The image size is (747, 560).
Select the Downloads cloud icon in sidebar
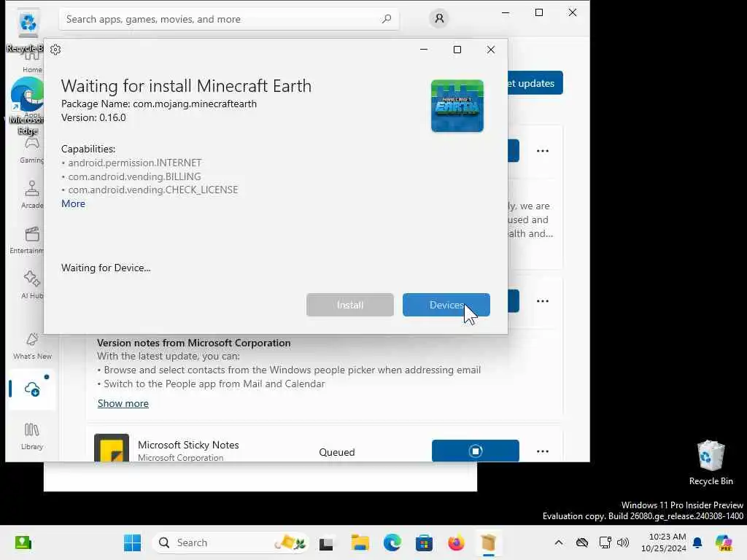[x=32, y=389]
